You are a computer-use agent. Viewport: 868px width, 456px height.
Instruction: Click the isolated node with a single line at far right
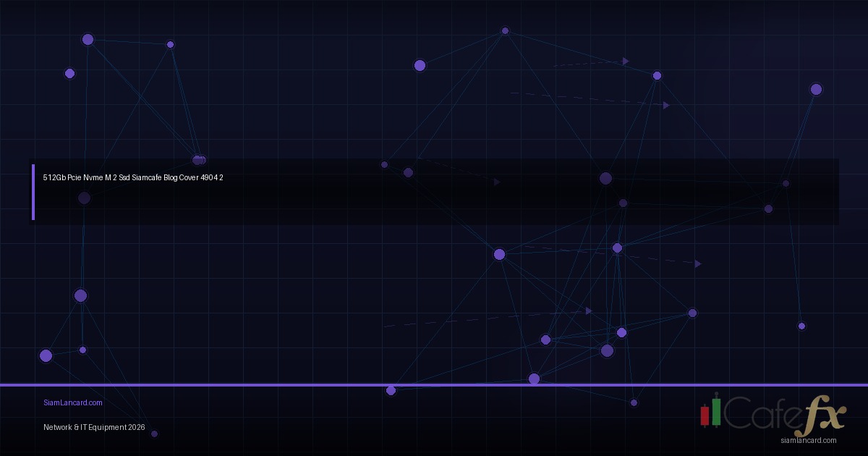801,326
